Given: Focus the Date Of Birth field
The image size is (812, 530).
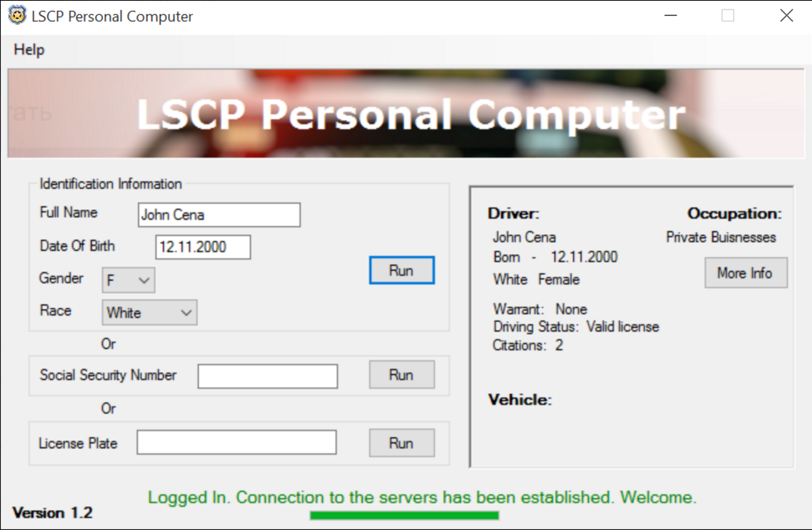Looking at the screenshot, I should point(203,247).
